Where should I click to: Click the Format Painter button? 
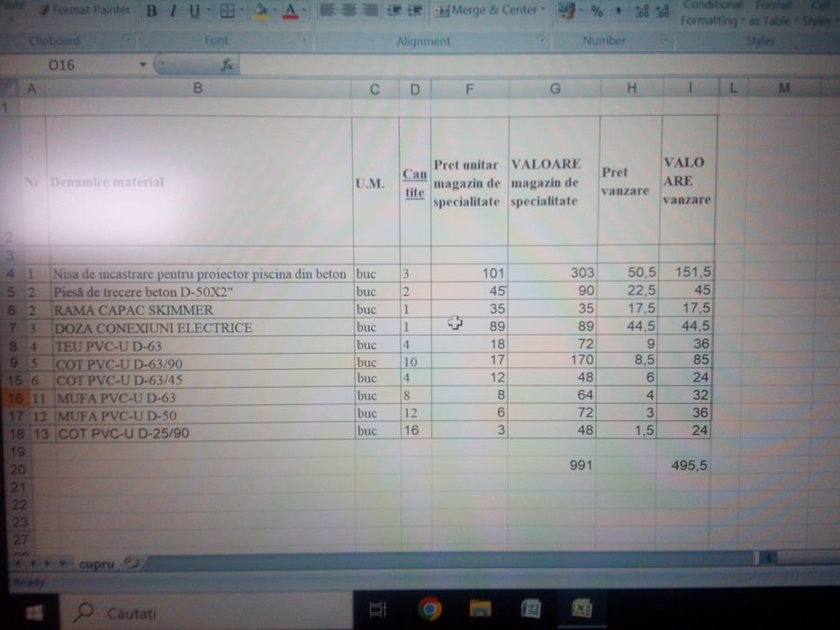click(84, 10)
